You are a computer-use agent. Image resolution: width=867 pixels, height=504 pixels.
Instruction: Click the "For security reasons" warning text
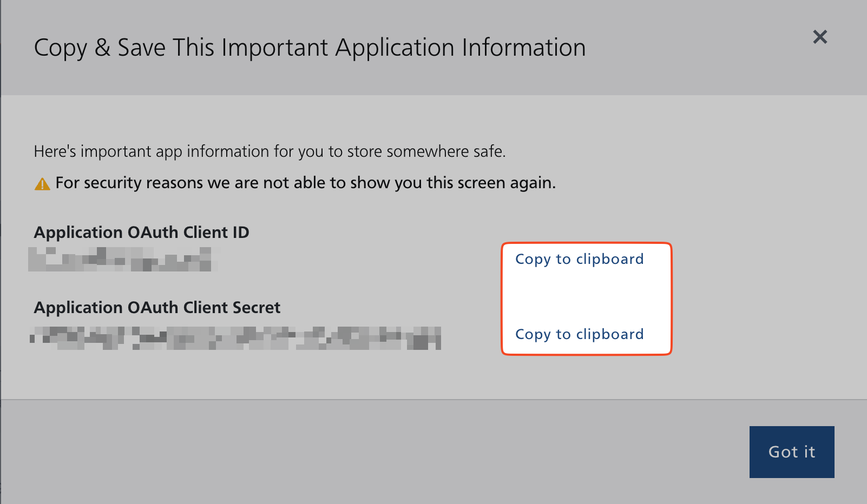(305, 183)
